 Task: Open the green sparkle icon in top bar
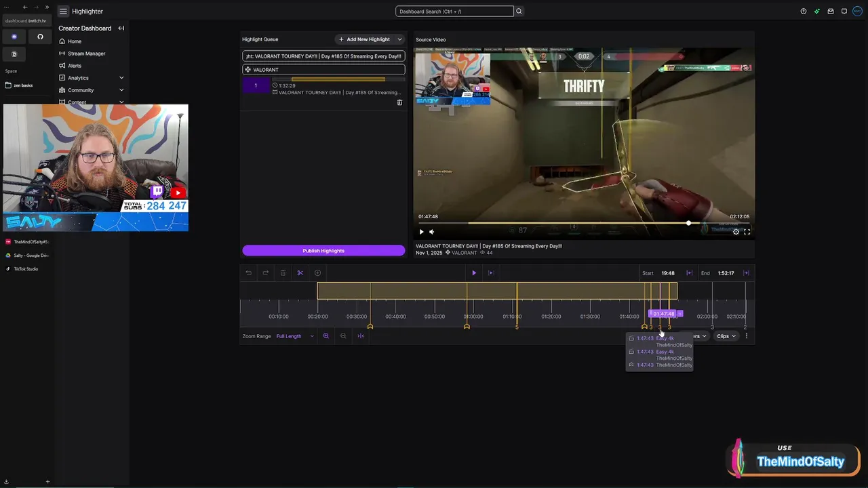coord(817,12)
